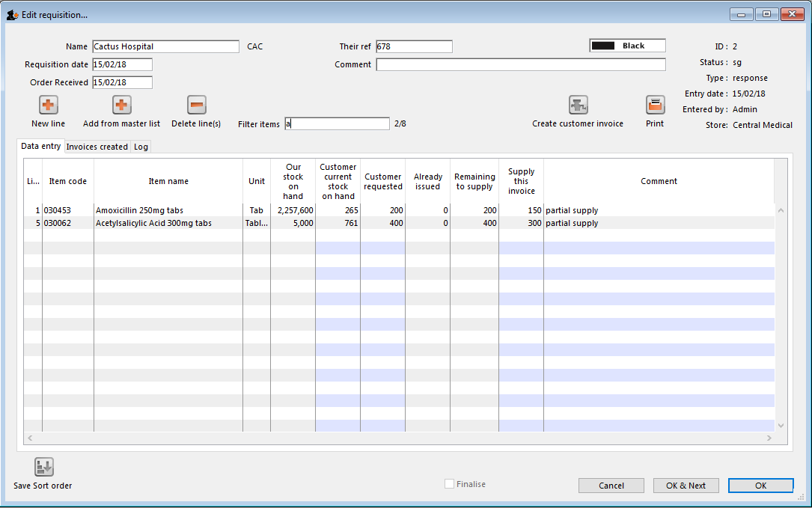Screen dimensions: 812x508
Task: Click the empty Comment input field
Action: tap(521, 64)
